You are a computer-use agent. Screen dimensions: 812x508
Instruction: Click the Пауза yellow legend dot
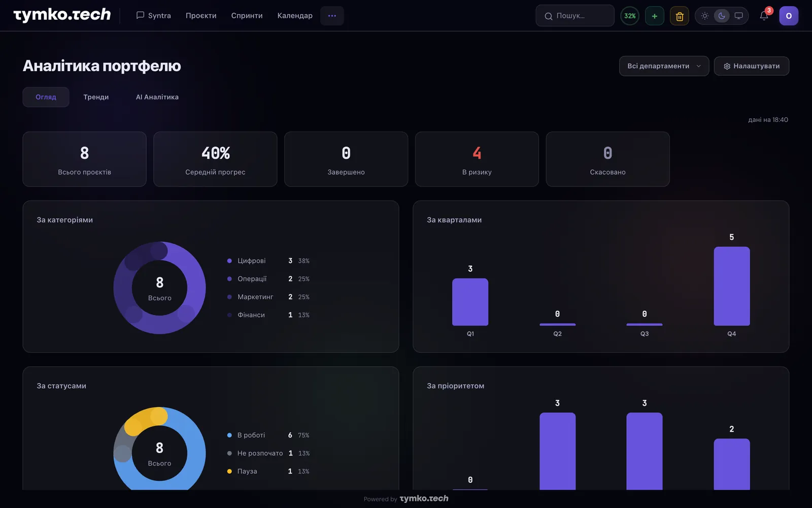coord(229,471)
